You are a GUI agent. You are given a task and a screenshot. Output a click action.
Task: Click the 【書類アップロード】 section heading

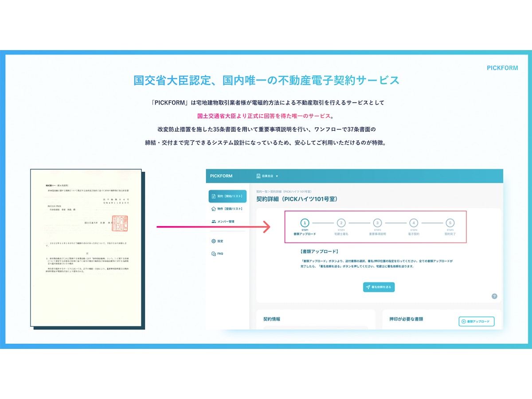point(319,251)
